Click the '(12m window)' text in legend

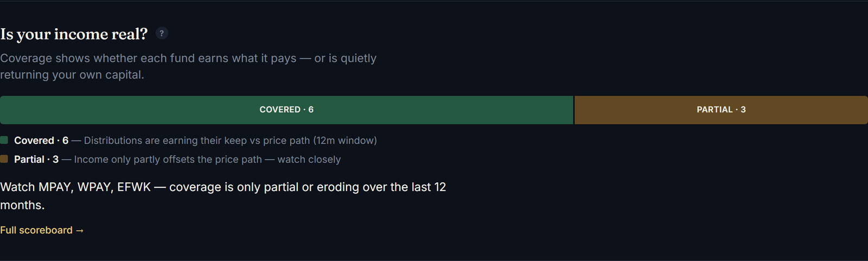click(345, 141)
